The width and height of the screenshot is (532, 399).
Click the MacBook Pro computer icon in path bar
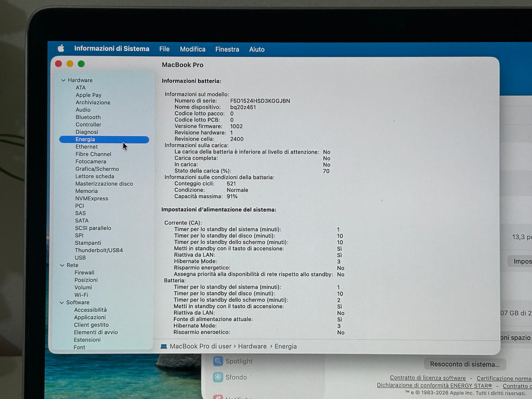(164, 347)
